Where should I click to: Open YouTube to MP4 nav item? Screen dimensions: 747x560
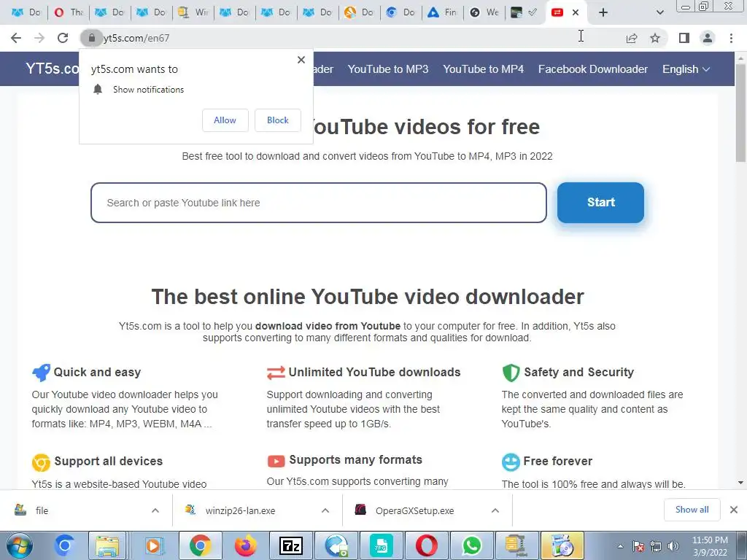(483, 69)
